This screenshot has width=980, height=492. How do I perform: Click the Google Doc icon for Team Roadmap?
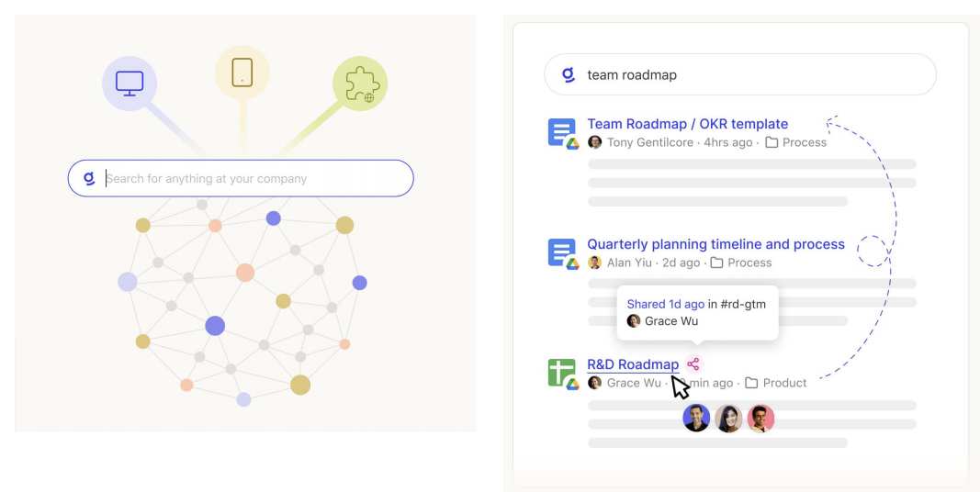561,132
